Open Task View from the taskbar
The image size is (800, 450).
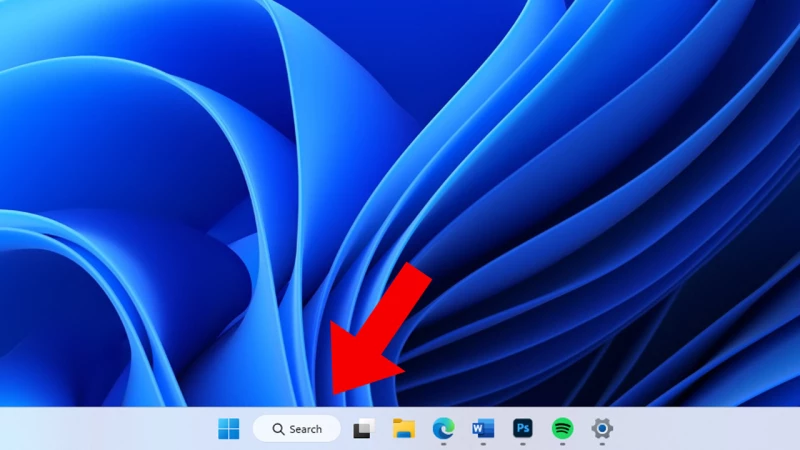[x=364, y=429]
